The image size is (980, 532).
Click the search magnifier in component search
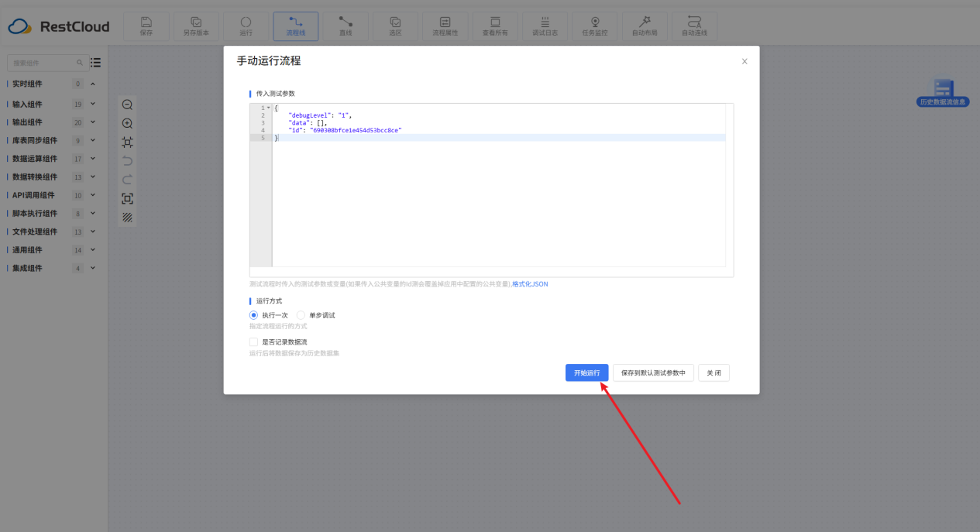[x=79, y=63]
